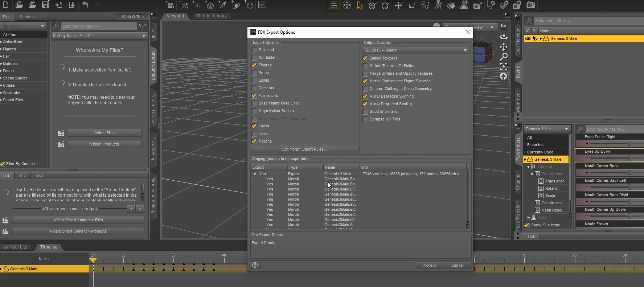Click the viewport orbit camera control
The image size is (644, 287).
504,37
